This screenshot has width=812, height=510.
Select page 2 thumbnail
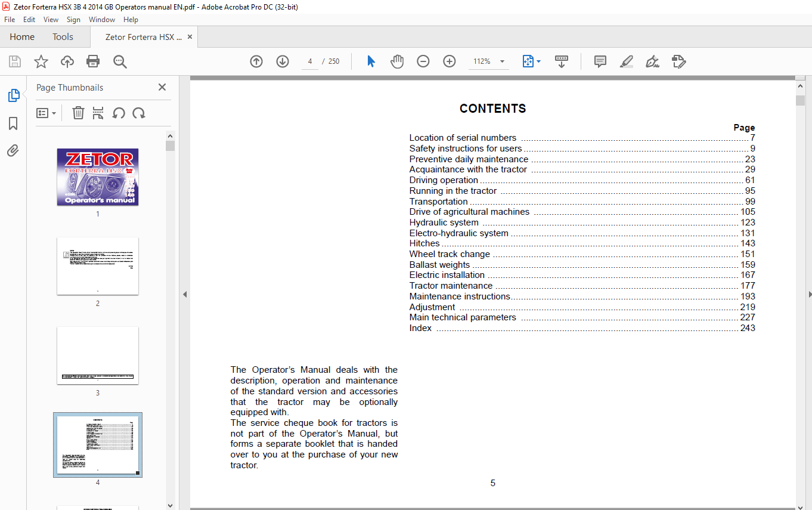[x=98, y=266]
